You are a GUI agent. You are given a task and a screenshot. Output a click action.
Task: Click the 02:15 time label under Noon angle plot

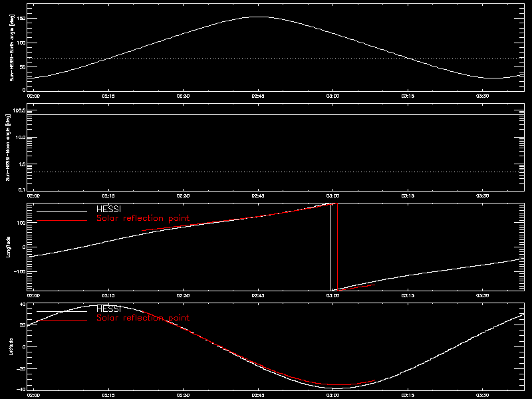(108, 196)
